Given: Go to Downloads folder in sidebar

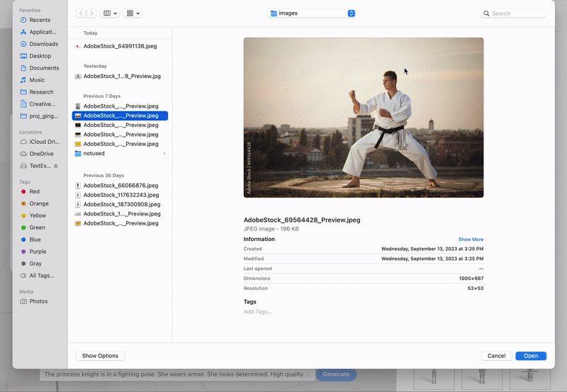Looking at the screenshot, I should pyautogui.click(x=43, y=44).
